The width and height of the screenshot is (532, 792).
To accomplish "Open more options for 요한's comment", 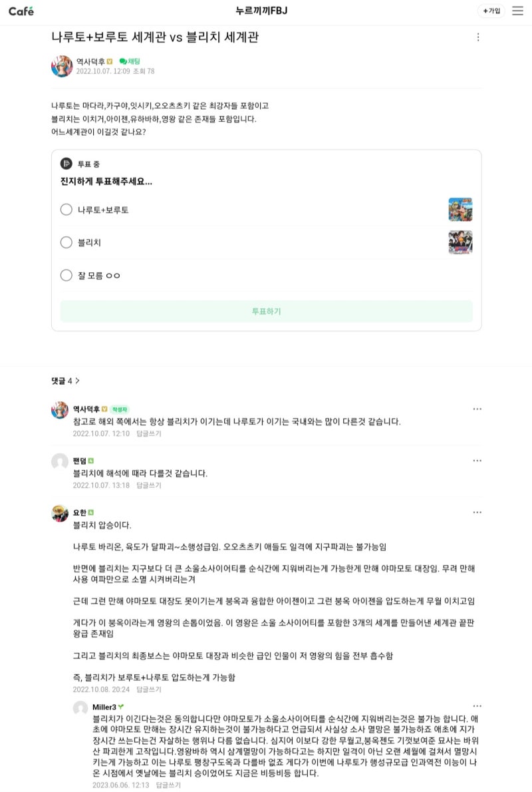I will (x=477, y=512).
